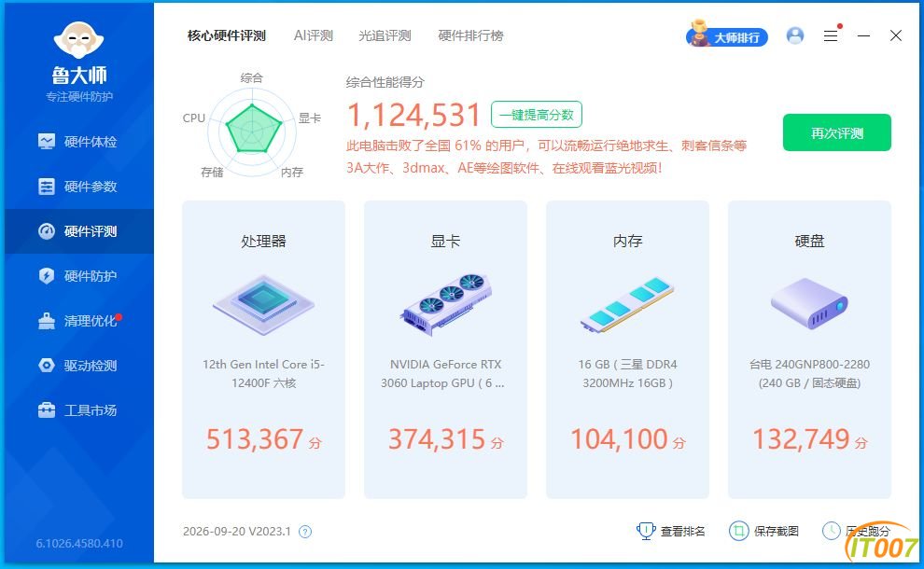The image size is (924, 569).
Task: Switch to the 硬件排行榜 tab
Action: click(470, 35)
